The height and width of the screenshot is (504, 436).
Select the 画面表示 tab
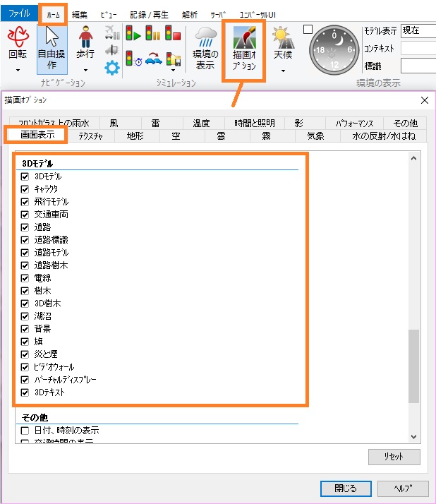[37, 135]
